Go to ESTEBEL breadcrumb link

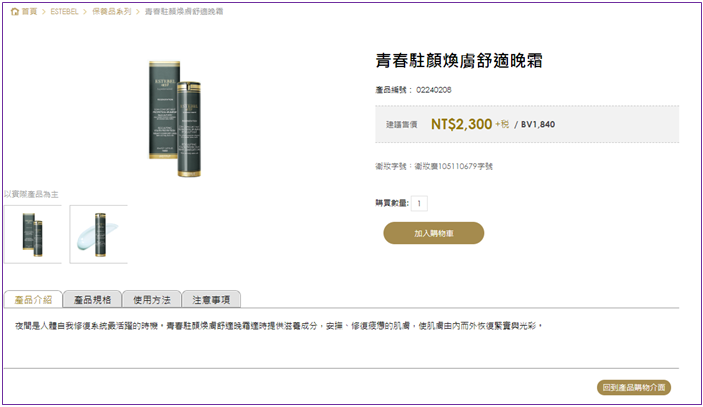point(64,12)
